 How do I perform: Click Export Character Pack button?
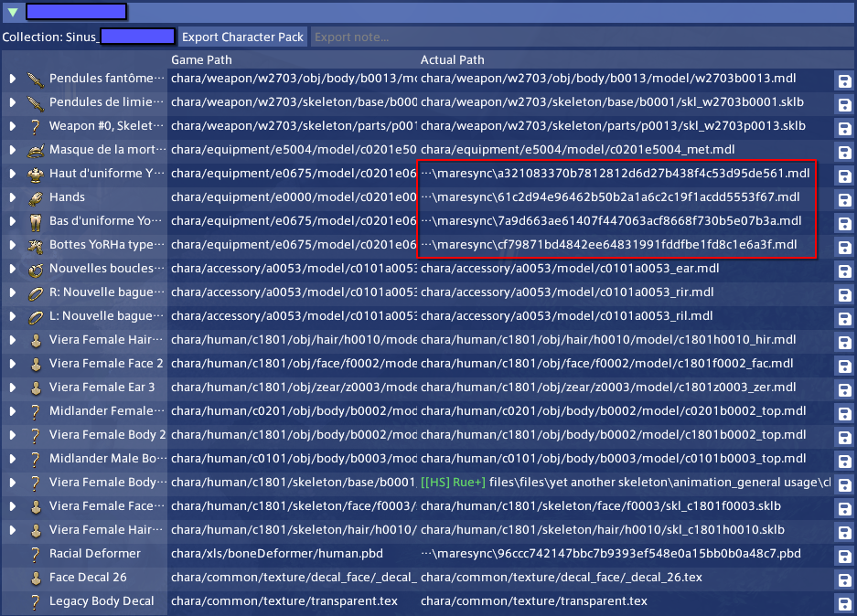[242, 37]
